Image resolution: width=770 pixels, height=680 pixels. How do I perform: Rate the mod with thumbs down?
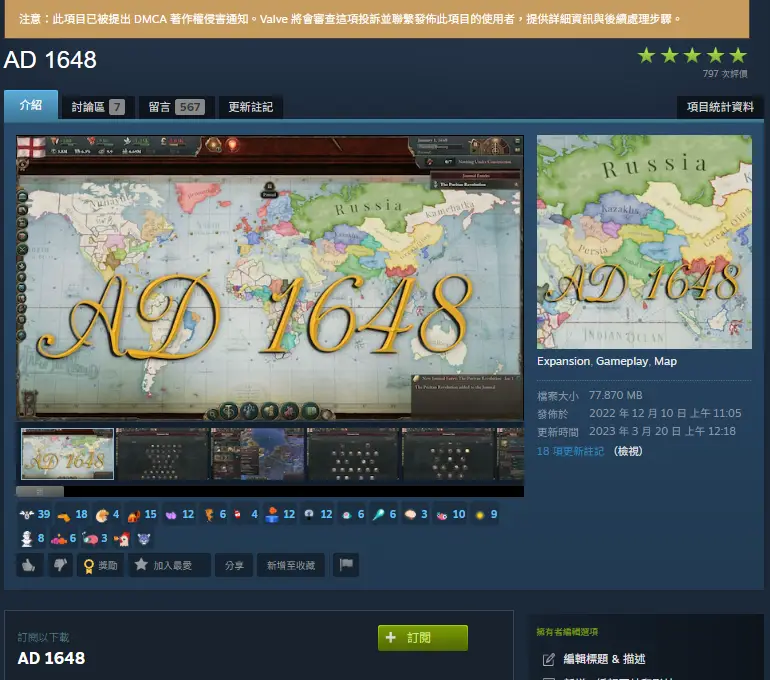pyautogui.click(x=60, y=565)
